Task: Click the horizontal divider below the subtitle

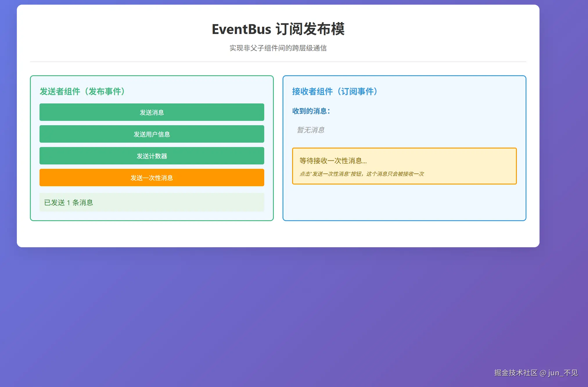Action: click(278, 62)
